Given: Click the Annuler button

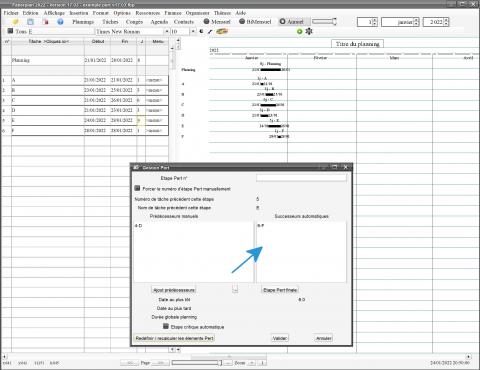Looking at the screenshot, I should pyautogui.click(x=323, y=338).
